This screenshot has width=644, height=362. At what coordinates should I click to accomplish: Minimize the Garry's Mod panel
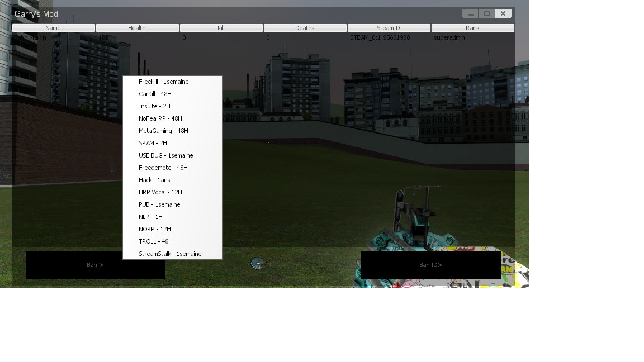pyautogui.click(x=471, y=13)
